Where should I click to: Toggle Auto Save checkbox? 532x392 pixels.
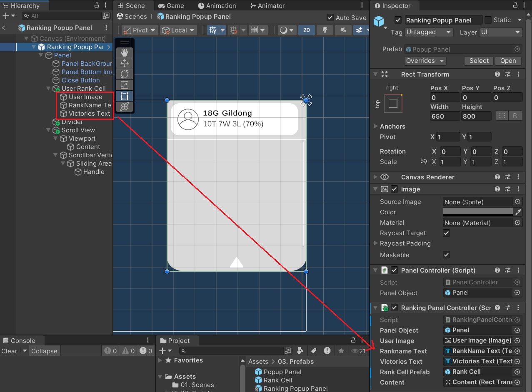[330, 17]
